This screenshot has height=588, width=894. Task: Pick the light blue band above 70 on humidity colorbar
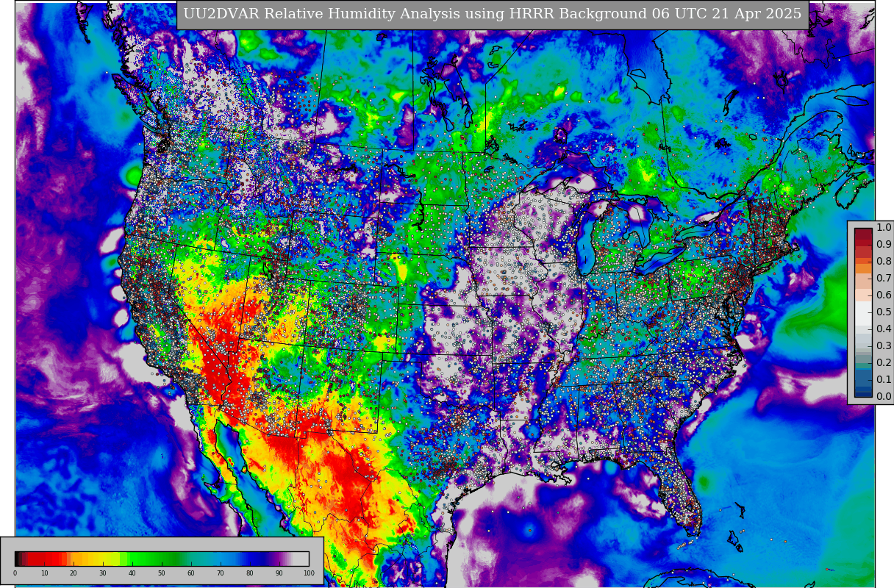click(x=221, y=559)
